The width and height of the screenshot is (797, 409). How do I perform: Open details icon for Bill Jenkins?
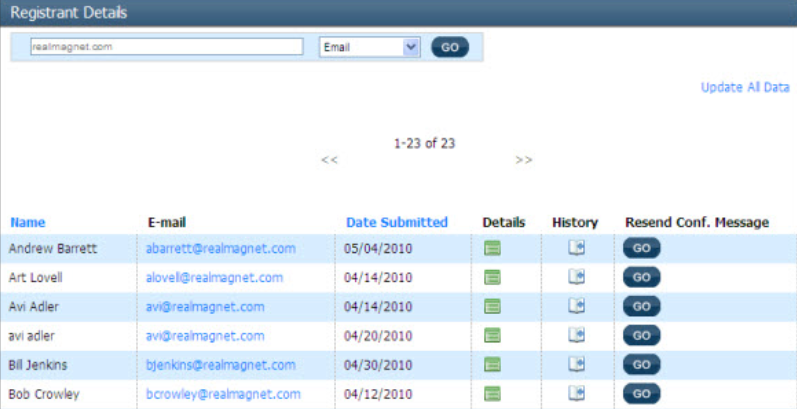492,365
